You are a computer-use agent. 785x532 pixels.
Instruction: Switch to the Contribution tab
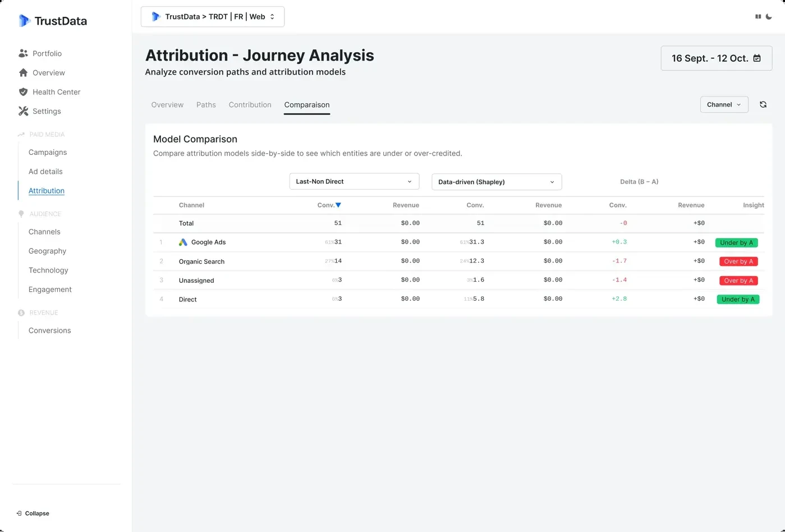coord(250,104)
